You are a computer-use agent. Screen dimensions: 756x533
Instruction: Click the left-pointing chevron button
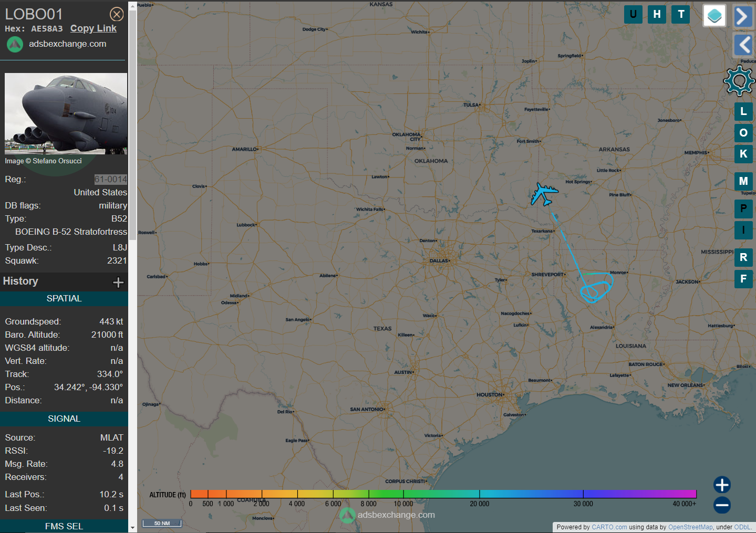[743, 45]
